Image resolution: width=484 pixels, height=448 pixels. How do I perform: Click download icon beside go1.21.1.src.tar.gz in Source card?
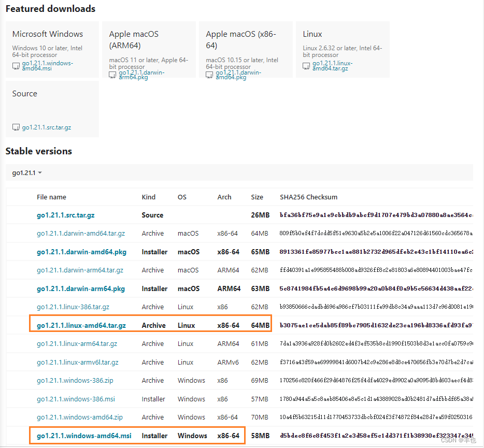(16, 127)
